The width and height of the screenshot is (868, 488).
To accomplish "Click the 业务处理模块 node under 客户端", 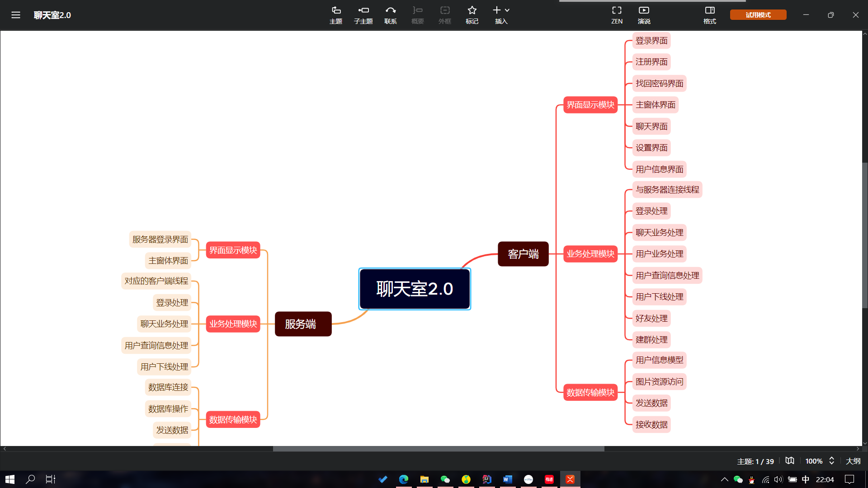I will [x=590, y=254].
